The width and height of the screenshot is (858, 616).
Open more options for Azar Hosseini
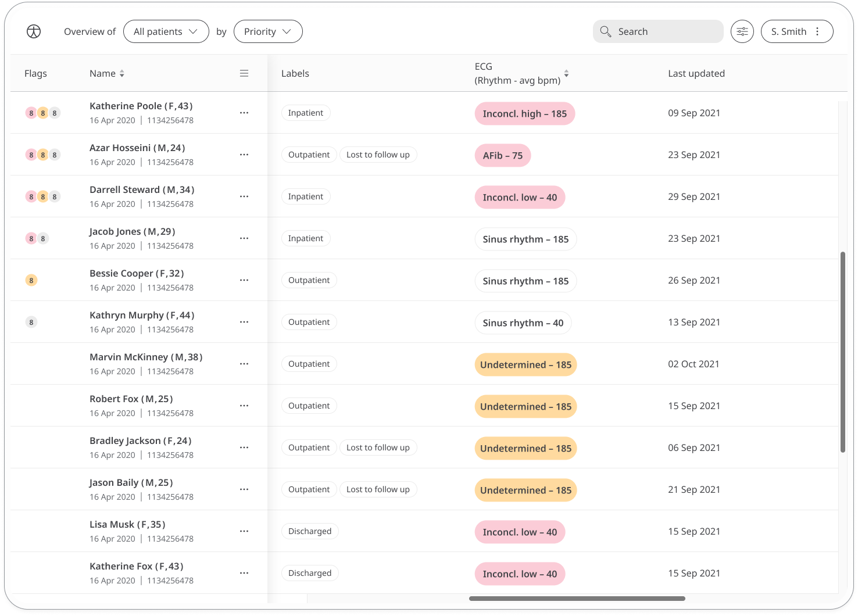(x=244, y=155)
